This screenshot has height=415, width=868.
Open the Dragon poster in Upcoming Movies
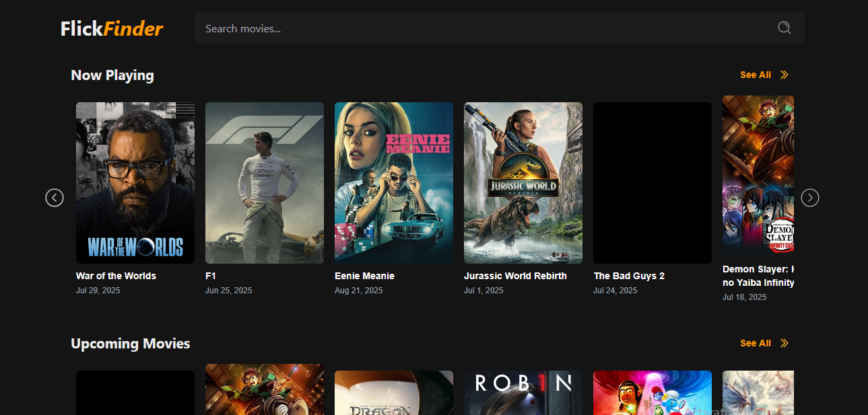coord(394,393)
